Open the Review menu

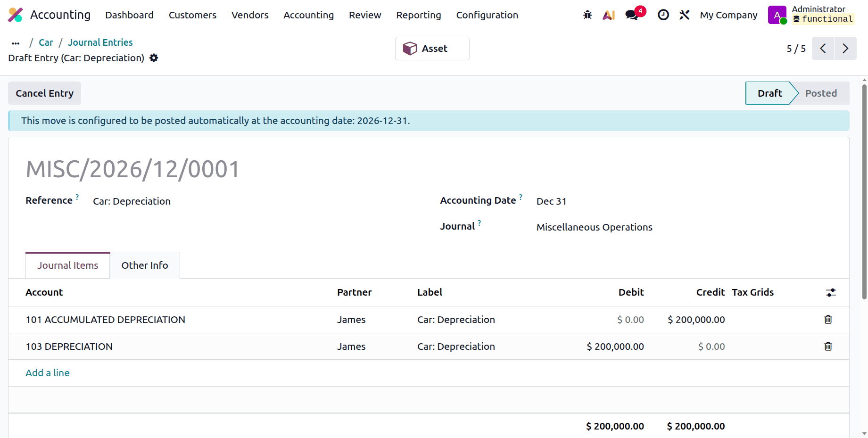point(365,15)
